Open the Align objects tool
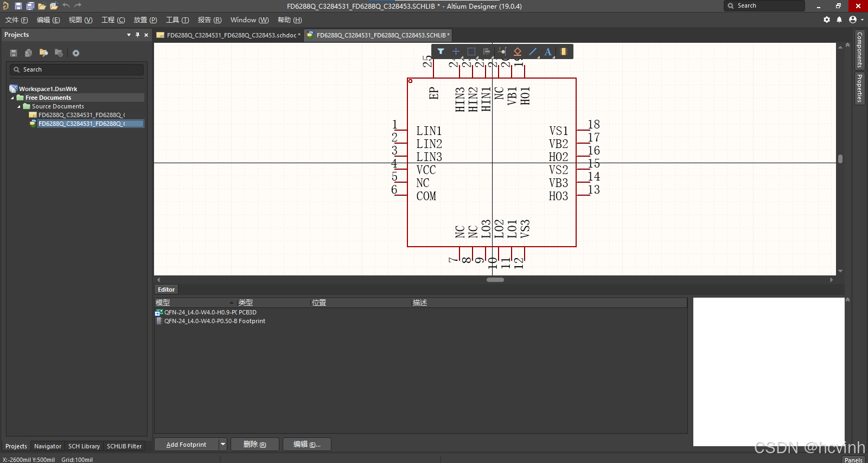This screenshot has height=463, width=868. coord(487,52)
